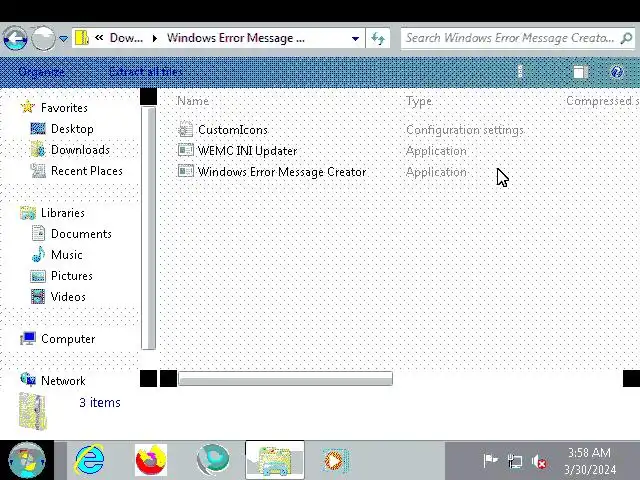Open Desktop under Favorites
This screenshot has width=640, height=480.
(x=72, y=129)
